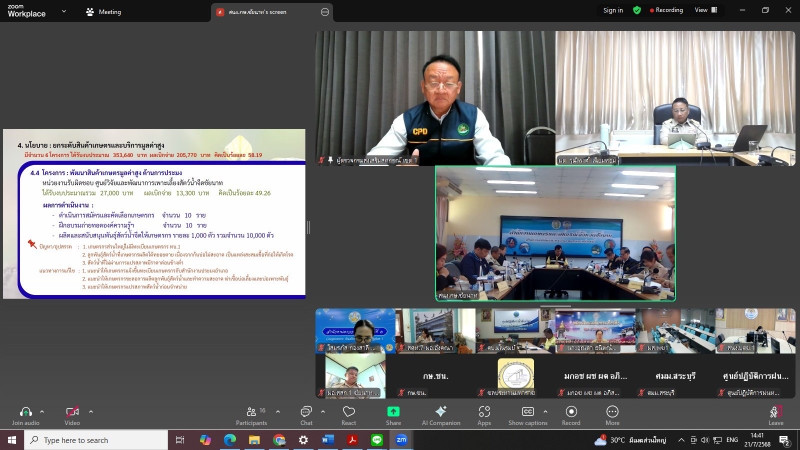Open the Apps menu
The image size is (800, 450).
coord(484,411)
